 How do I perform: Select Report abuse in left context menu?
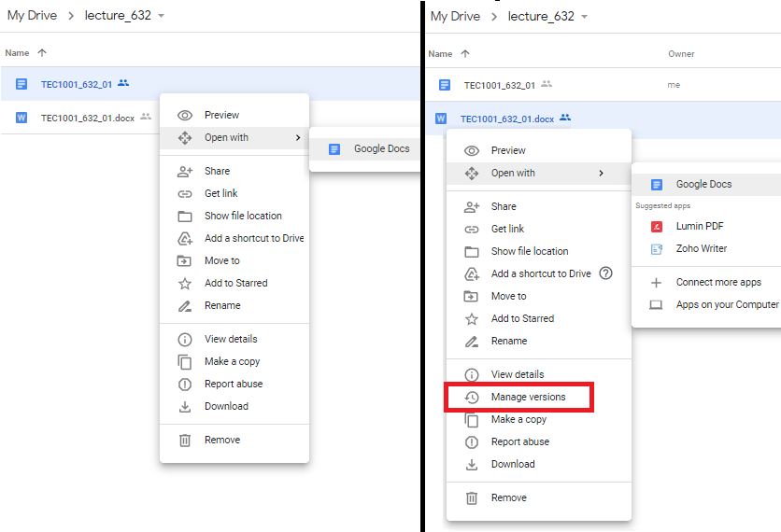[x=234, y=384]
